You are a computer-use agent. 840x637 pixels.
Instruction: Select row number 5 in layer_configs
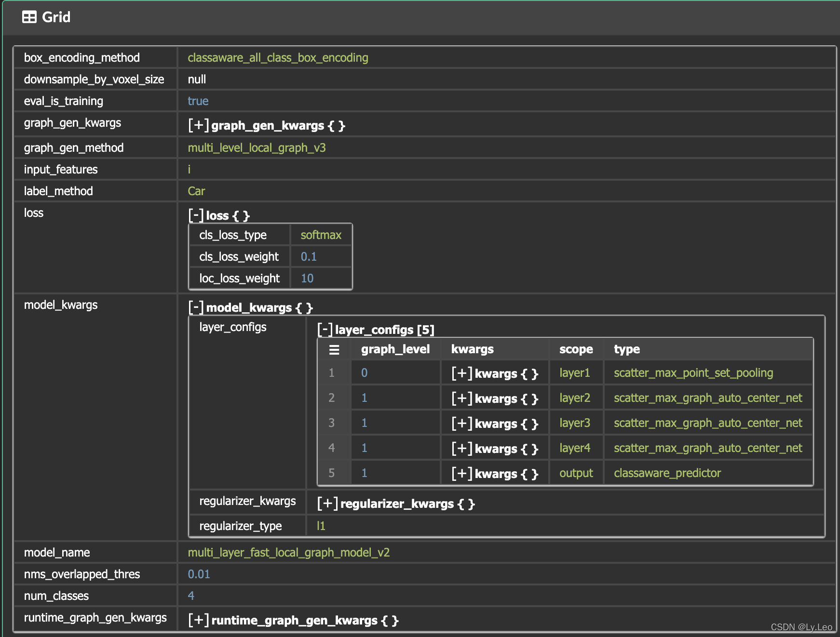[331, 473]
